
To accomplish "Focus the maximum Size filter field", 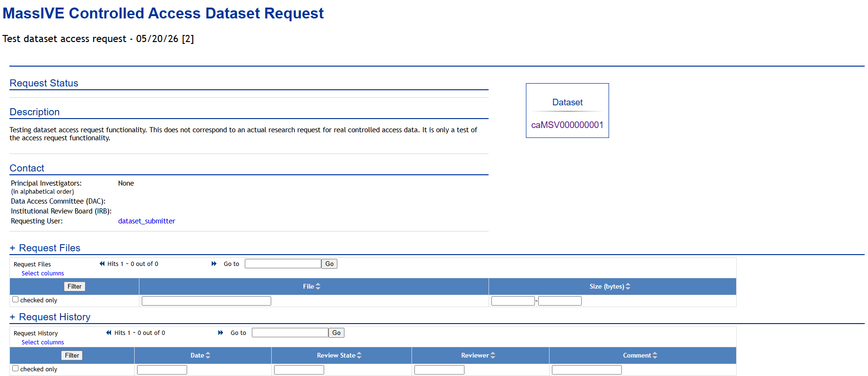I will (560, 301).
